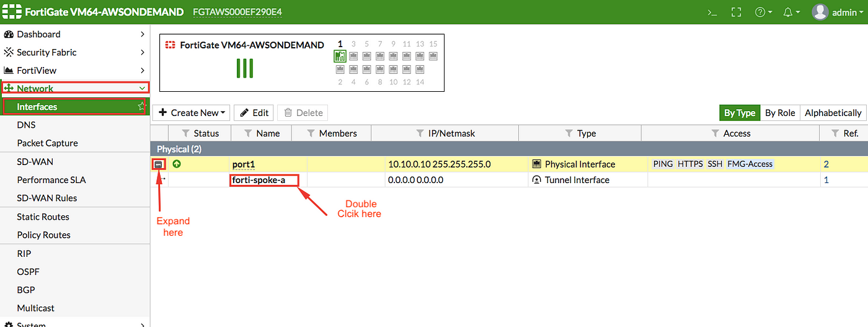Click the Security Fabric sidebar icon
The width and height of the screenshot is (868, 327).
pos(9,52)
